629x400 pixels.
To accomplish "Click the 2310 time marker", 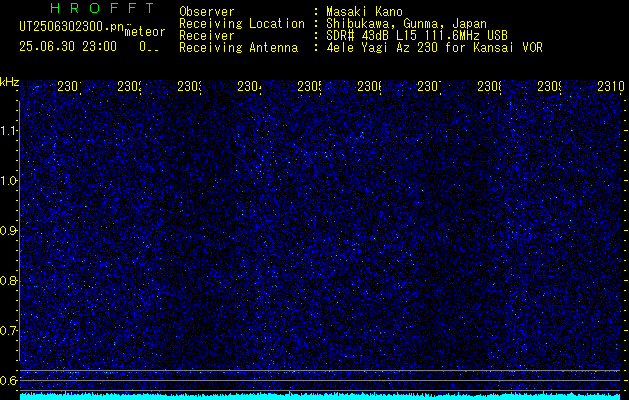I will (611, 86).
